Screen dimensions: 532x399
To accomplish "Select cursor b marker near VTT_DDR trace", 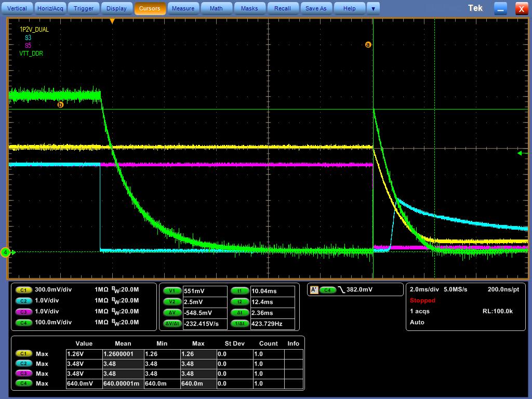I will 60,104.
